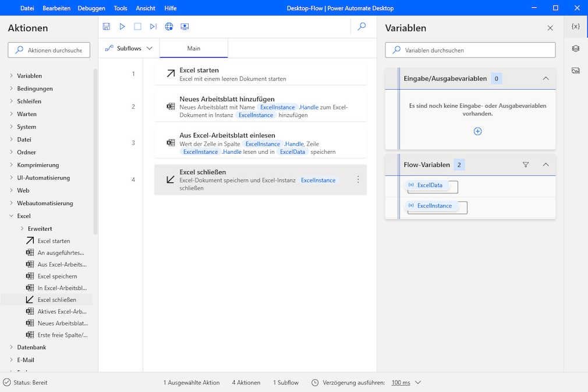
Task: Save the flow using the disk icon
Action: click(x=107, y=26)
